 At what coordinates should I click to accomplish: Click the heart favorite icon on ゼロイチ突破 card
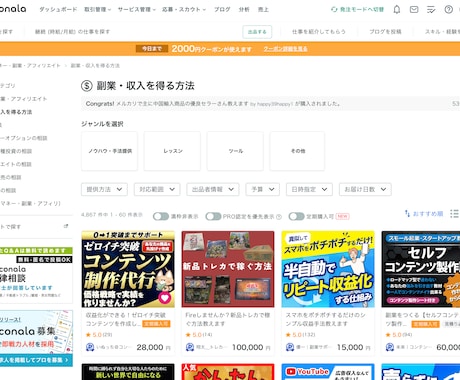click(x=165, y=297)
